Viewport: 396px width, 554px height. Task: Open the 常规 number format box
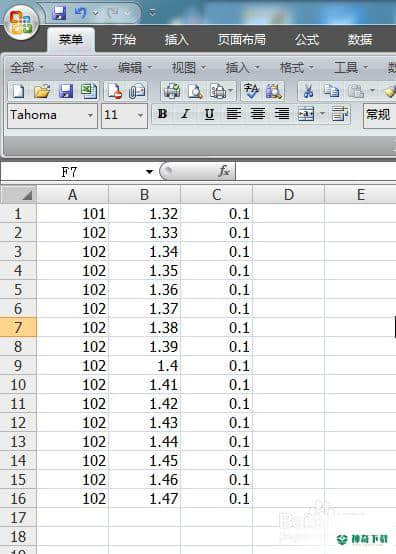coord(379,115)
